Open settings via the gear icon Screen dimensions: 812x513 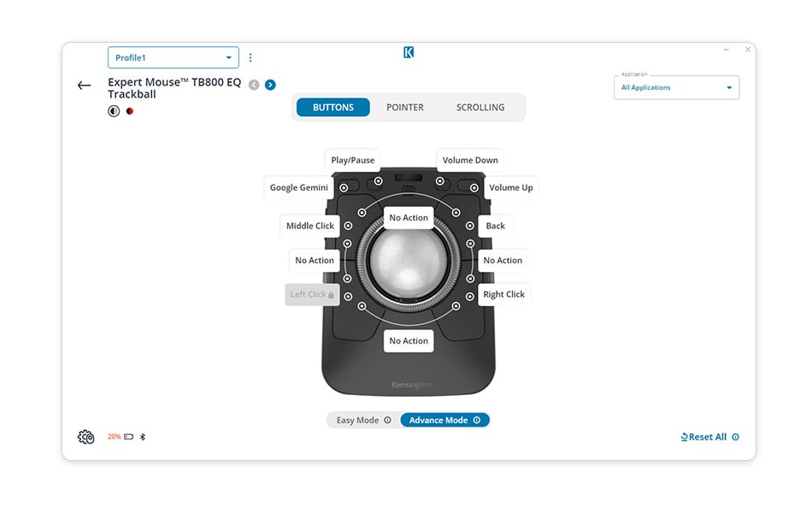(85, 437)
